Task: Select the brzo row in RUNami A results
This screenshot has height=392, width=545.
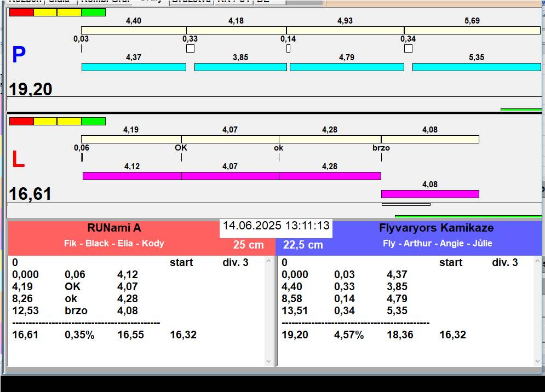Action: (x=76, y=311)
